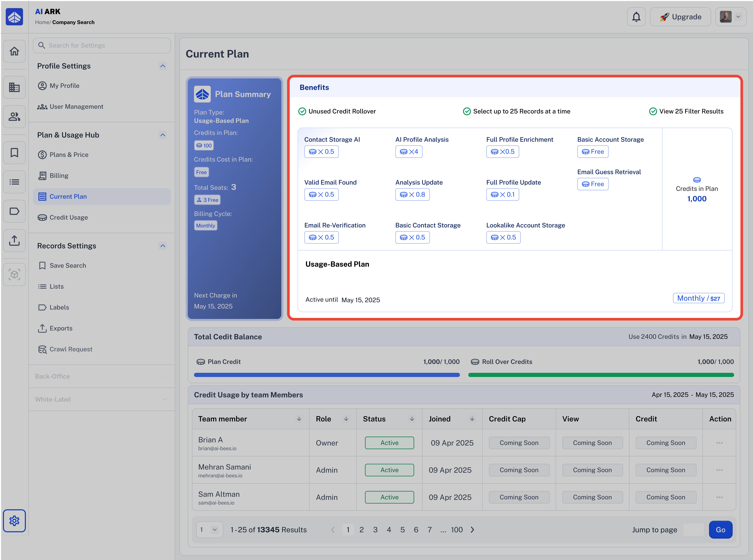This screenshot has width=753, height=560.
Task: Open the upload export icon in rail
Action: click(14, 240)
